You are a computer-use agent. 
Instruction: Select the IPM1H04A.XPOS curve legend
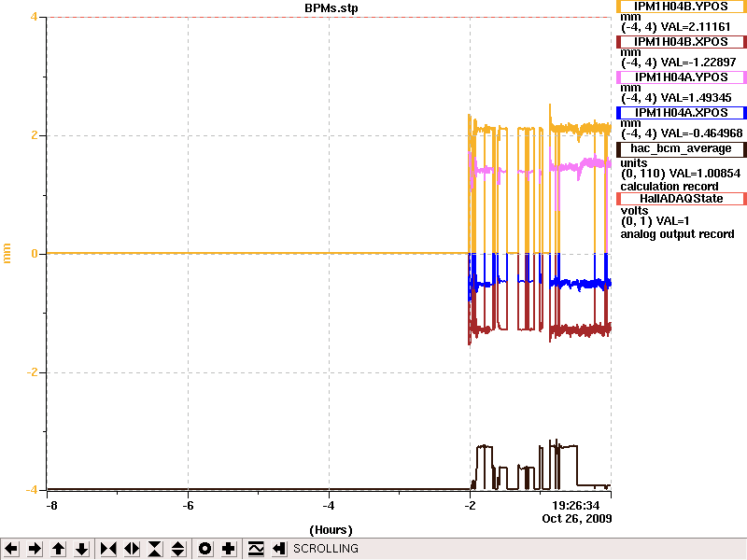[682, 113]
